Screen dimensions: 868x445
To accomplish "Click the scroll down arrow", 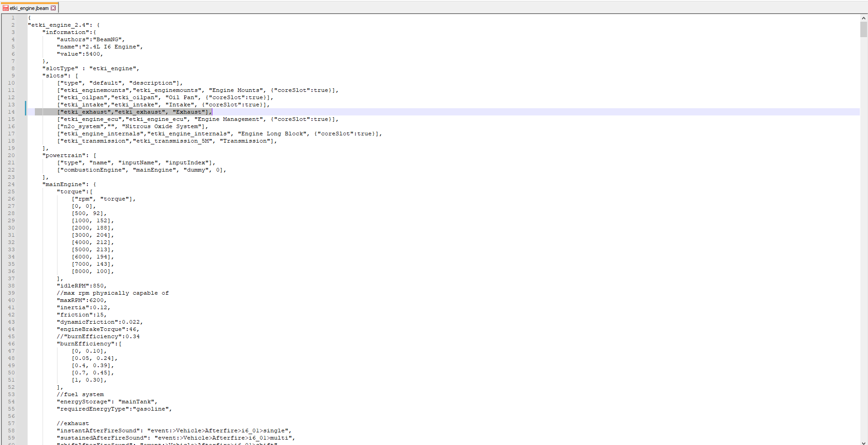I will coord(863,442).
